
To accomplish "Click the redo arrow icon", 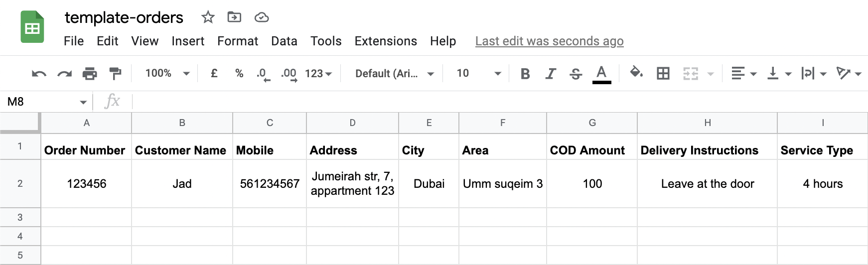I will [x=64, y=74].
